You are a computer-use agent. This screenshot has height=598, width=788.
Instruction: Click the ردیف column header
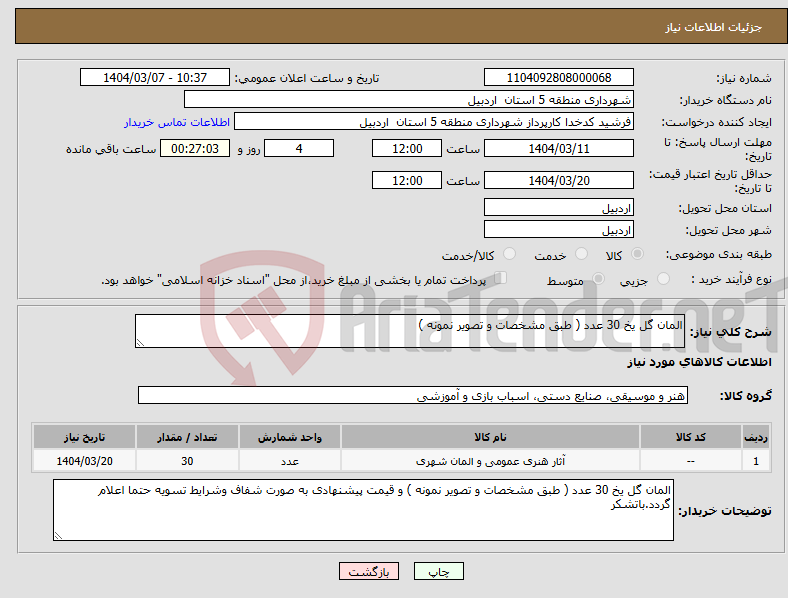pos(756,437)
